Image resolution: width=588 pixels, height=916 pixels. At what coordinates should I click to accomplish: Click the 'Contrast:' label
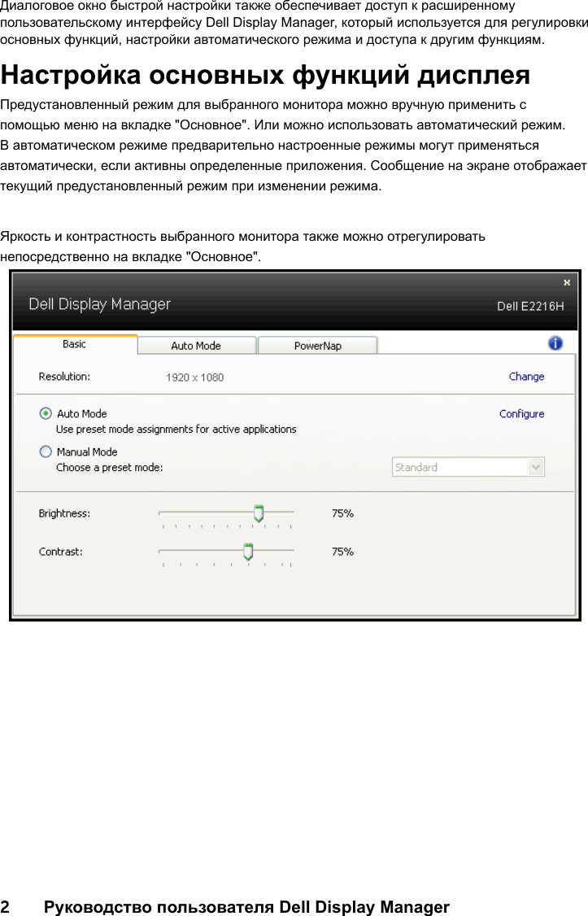[x=61, y=552]
